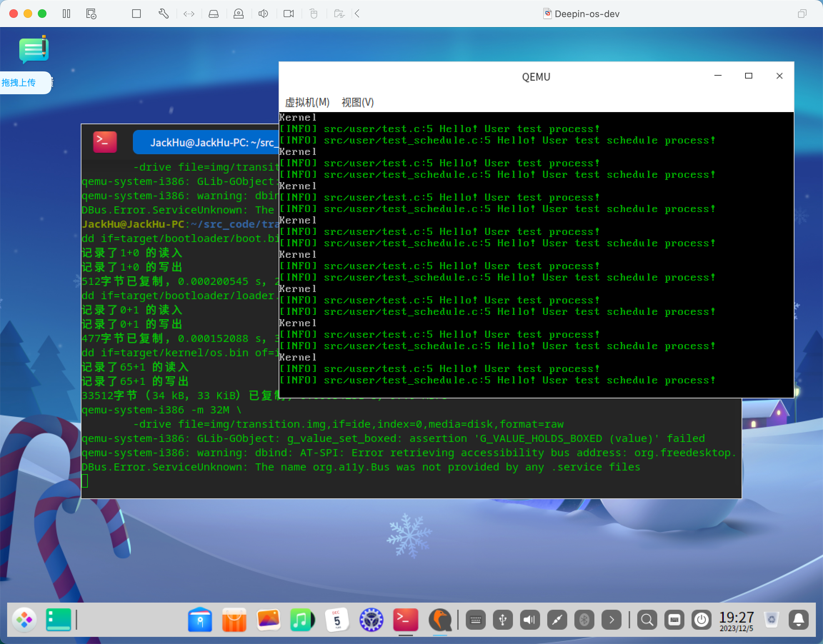
Task: Click the CD/DVD drive icon in toolbar
Action: click(x=238, y=14)
